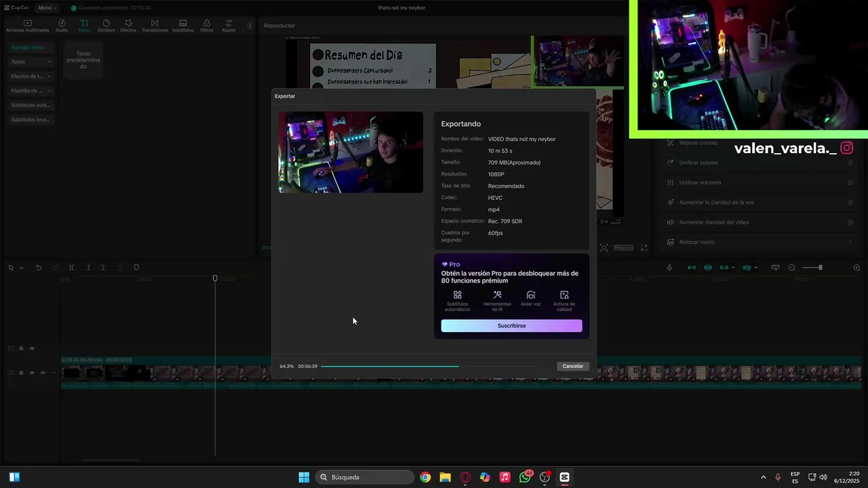Click the Subtítulos automáticos Pro feature icon
Viewport: 868px width, 488px height.
coord(458,295)
